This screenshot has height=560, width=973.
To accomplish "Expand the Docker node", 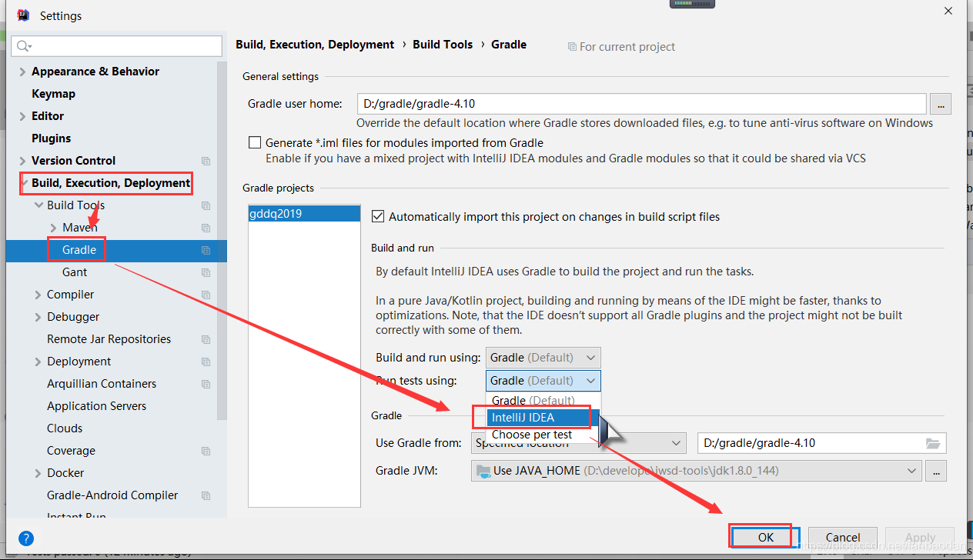I will (38, 473).
